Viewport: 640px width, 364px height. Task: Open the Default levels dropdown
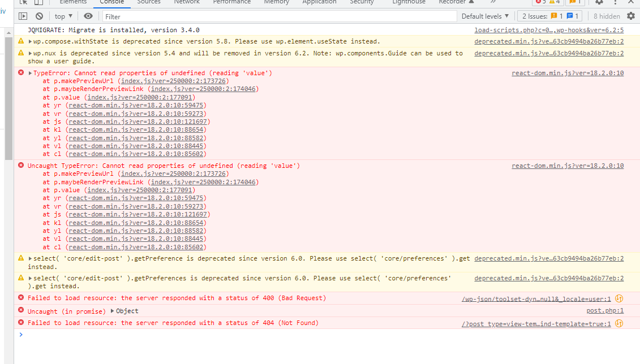484,16
